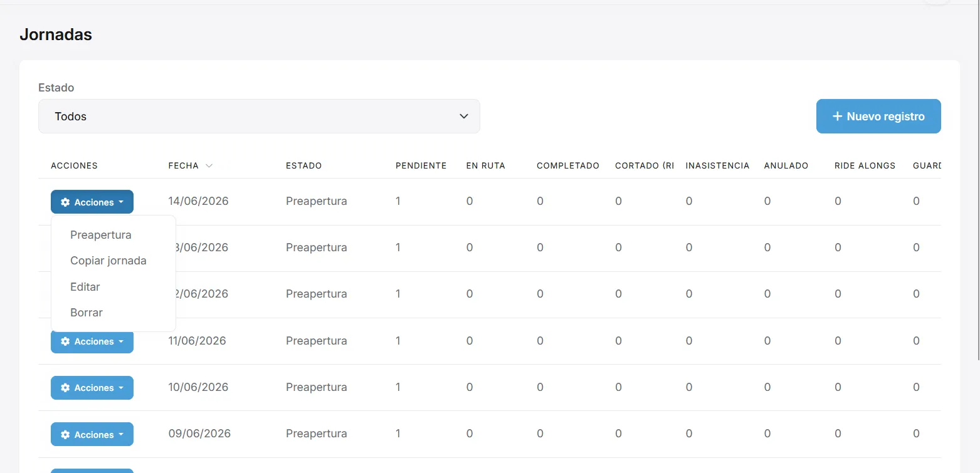Screen dimensions: 980x473
Task: Click the ESTADO column header
Action: (x=303, y=165)
